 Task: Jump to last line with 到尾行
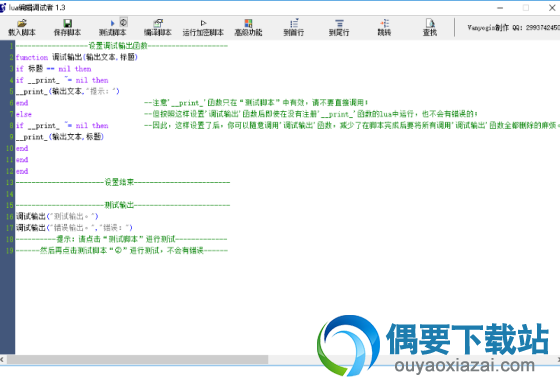tap(339, 27)
